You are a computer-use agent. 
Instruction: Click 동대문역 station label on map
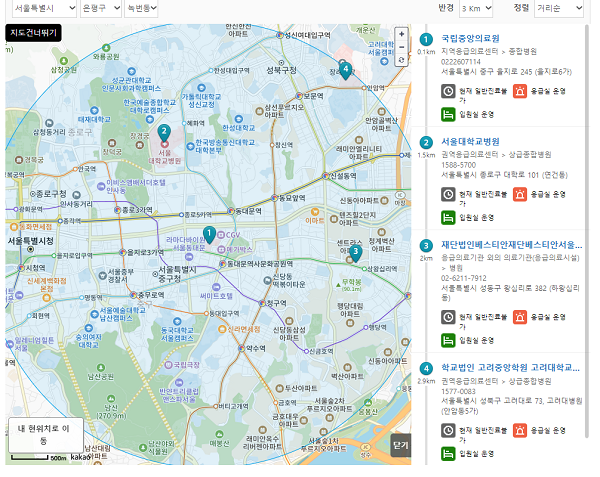(248, 211)
